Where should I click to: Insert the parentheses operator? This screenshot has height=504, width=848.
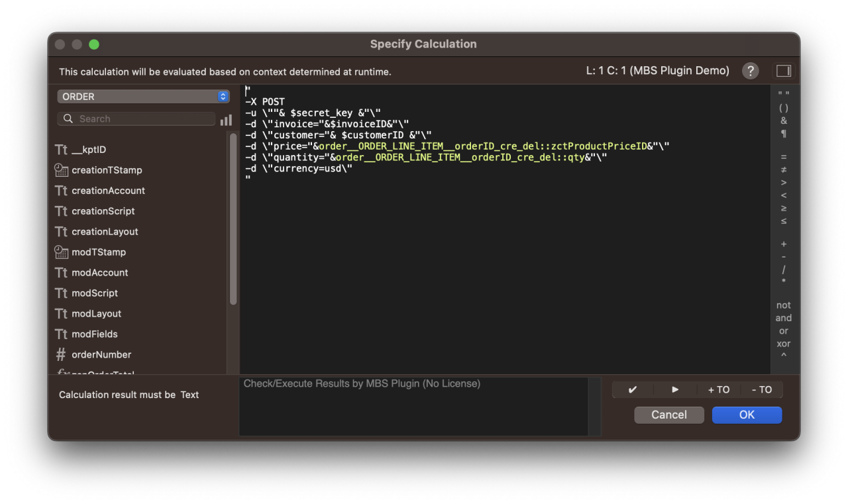point(784,107)
